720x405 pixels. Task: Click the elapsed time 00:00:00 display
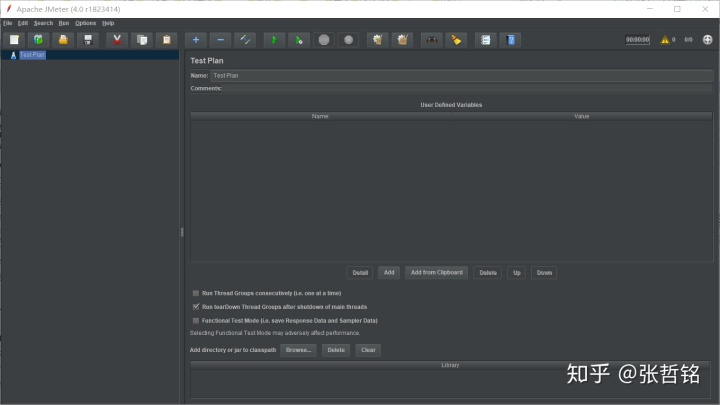tap(637, 40)
